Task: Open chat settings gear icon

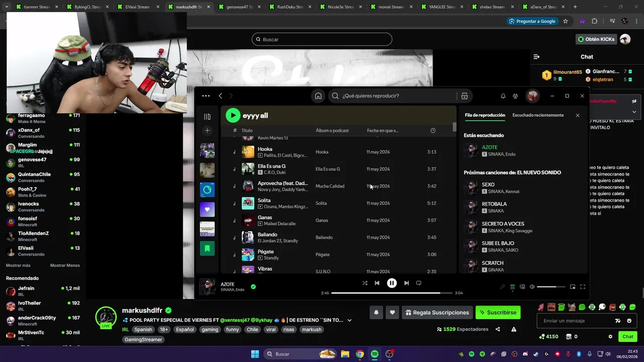Action: (x=610, y=337)
